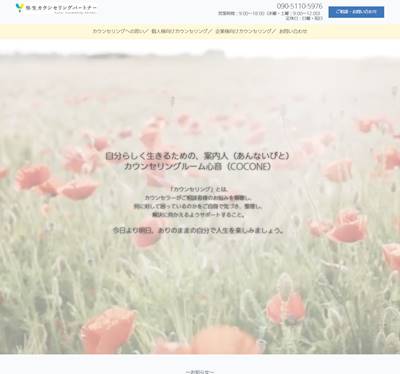Click the カウンセラーがご相談者様 description line
The image size is (400, 374).
tap(199, 198)
